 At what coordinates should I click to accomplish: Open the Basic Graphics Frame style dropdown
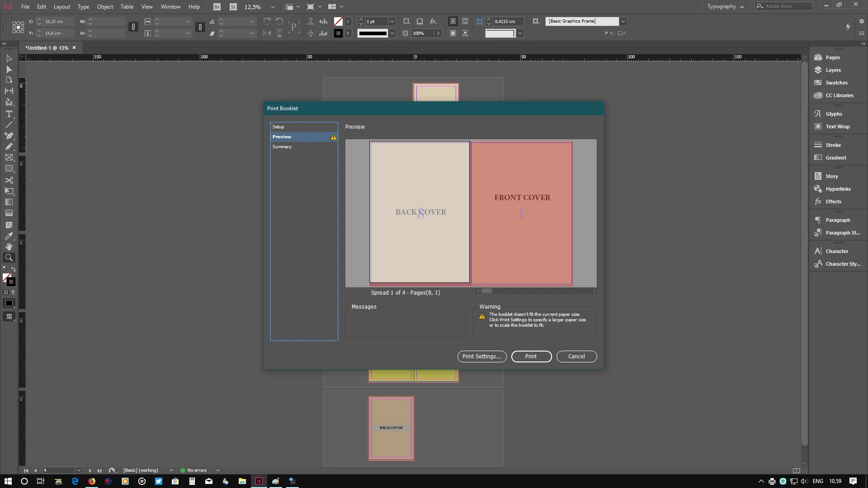coord(623,21)
